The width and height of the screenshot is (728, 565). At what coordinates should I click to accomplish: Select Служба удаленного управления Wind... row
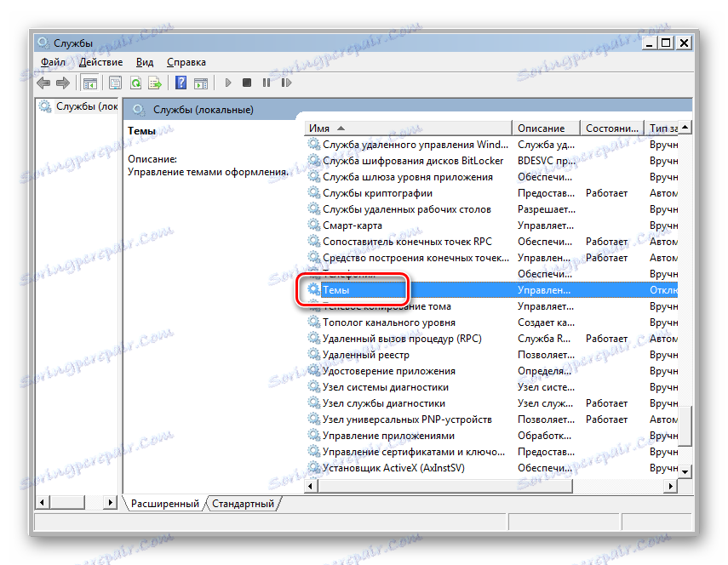tap(491, 145)
